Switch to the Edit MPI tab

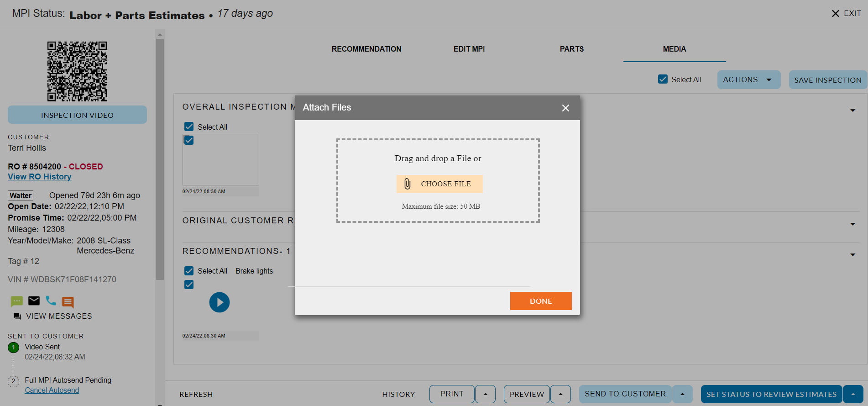pyautogui.click(x=469, y=49)
